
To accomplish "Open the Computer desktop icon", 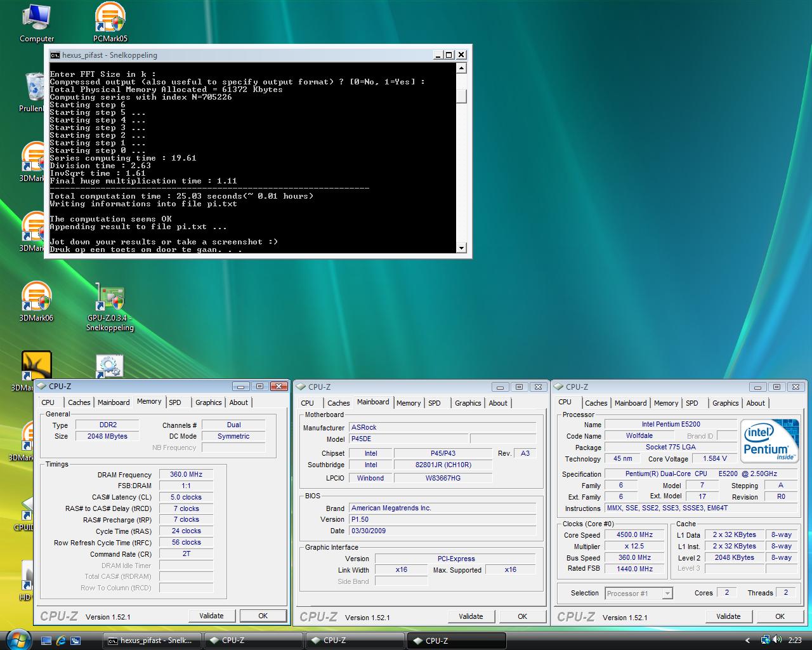I will tap(37, 23).
